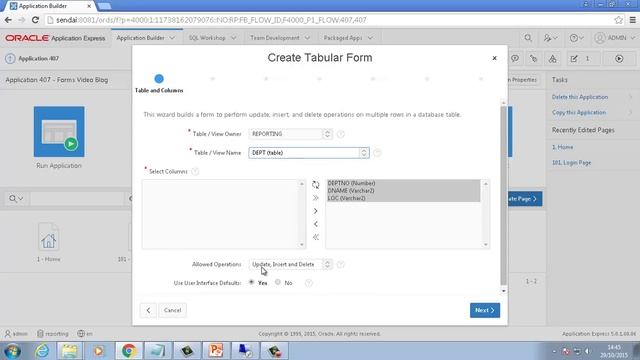Open help for Table / View Name
This screenshot has width=640, height=360.
pyautogui.click(x=377, y=153)
